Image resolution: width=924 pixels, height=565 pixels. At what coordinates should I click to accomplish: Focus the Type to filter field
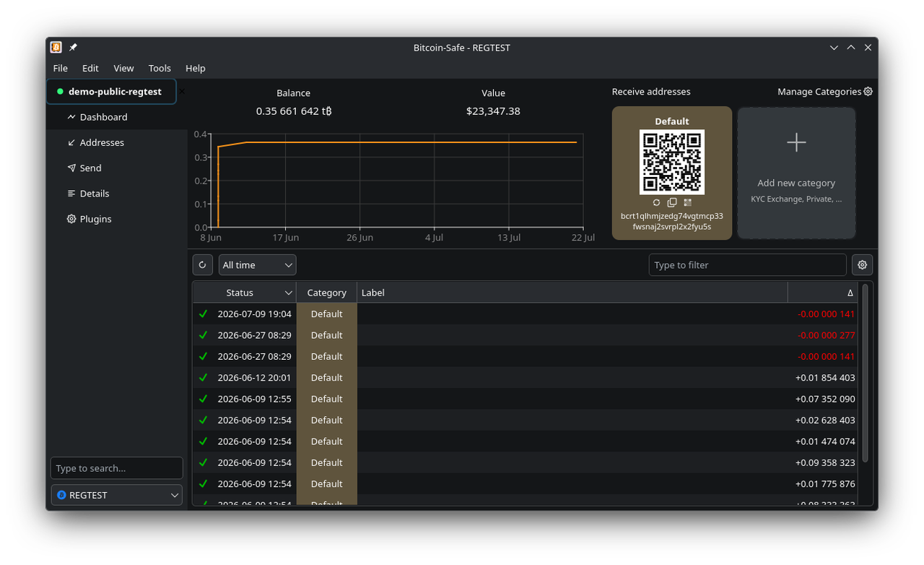click(748, 265)
